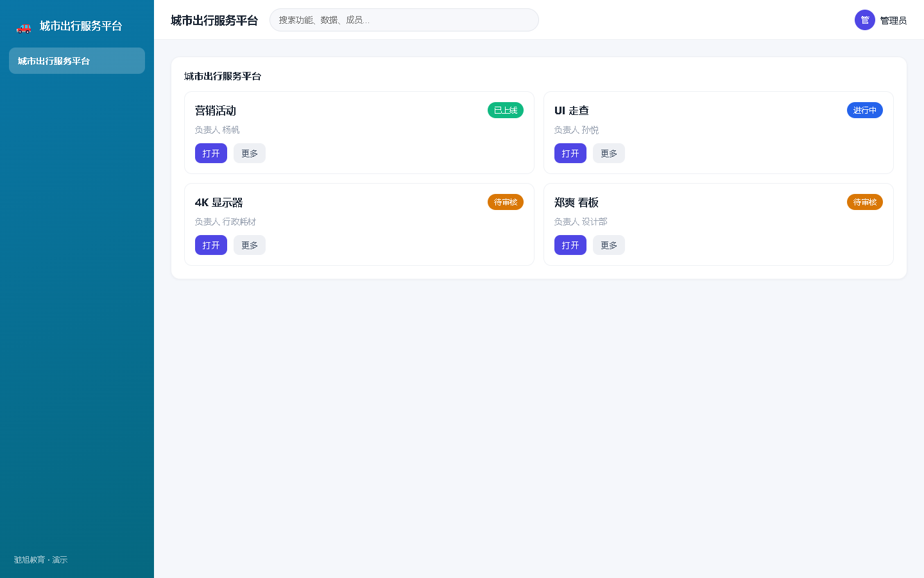Image resolution: width=924 pixels, height=578 pixels.
Task: Click the 已上线 status badge
Action: coord(506,110)
